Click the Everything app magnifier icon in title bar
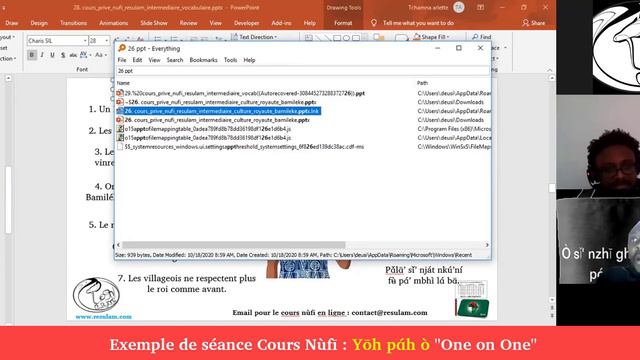Screen dimensions: 640x360 pyautogui.click(x=122, y=48)
